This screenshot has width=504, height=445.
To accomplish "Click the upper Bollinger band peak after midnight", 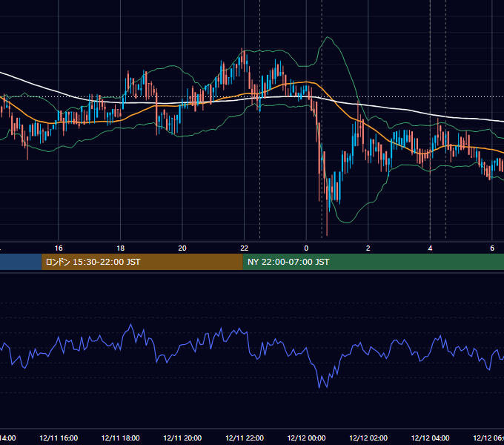I will (x=328, y=37).
